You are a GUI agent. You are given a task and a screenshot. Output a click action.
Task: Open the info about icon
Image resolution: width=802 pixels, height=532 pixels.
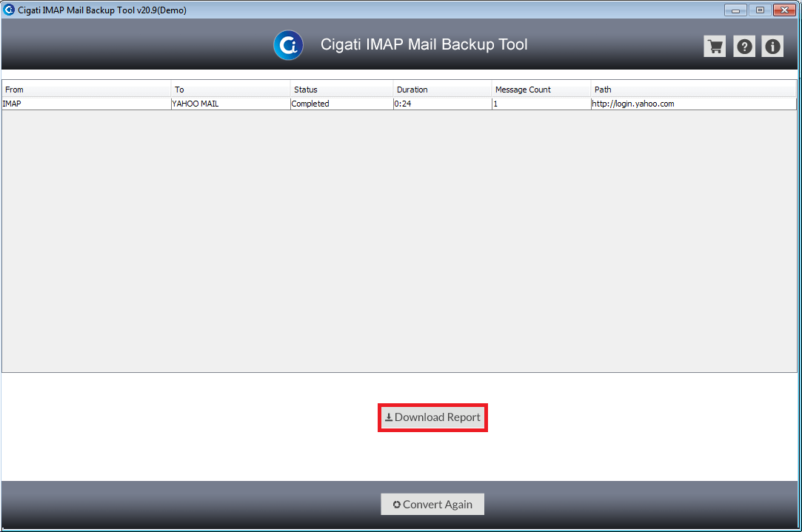(772, 47)
